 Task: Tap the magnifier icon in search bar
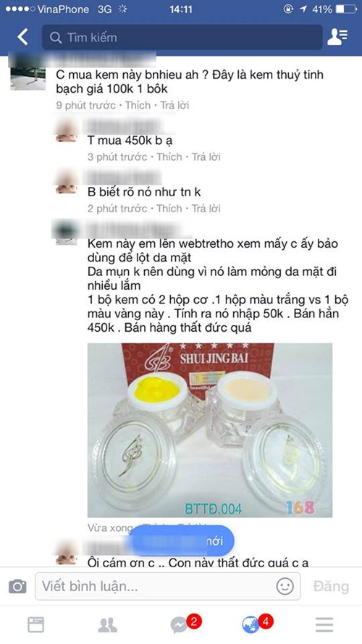56,38
